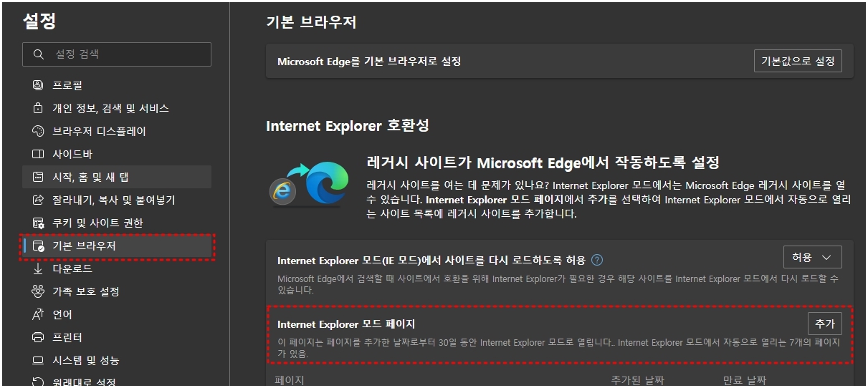
Task: Click the 브라우저 디스플레이 palette icon
Action: (38, 131)
